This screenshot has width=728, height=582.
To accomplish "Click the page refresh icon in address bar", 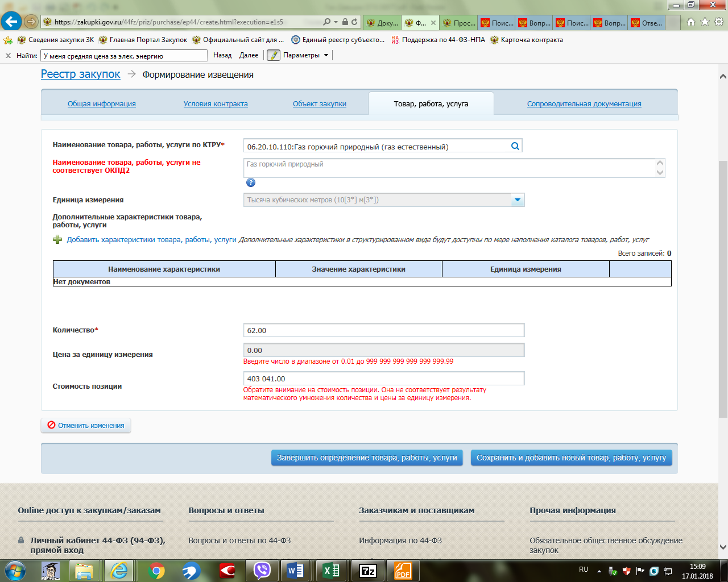I will 354,22.
